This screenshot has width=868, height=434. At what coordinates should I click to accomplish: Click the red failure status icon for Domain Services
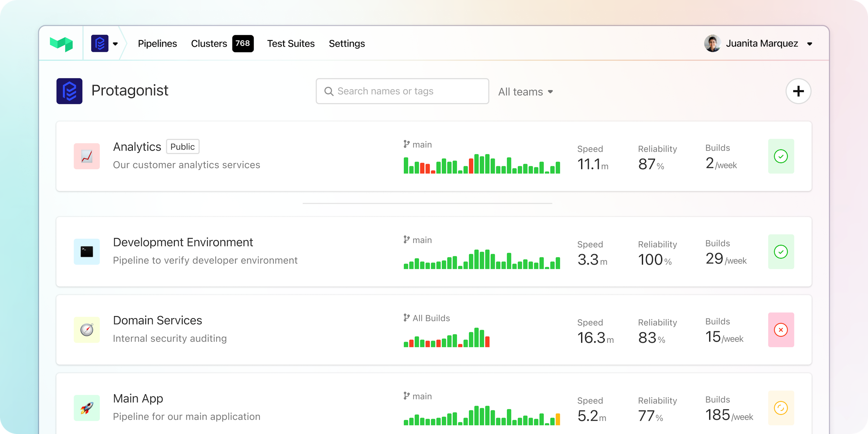781,330
